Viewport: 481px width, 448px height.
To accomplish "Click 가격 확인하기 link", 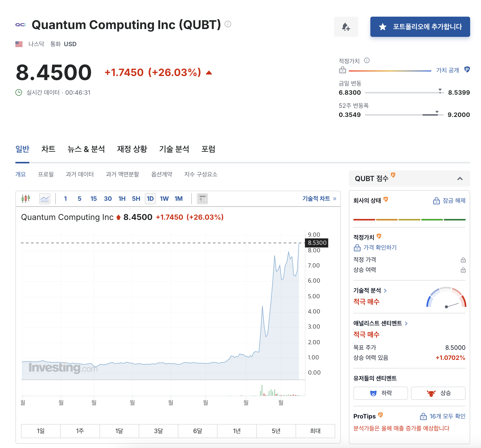I will coord(375,247).
